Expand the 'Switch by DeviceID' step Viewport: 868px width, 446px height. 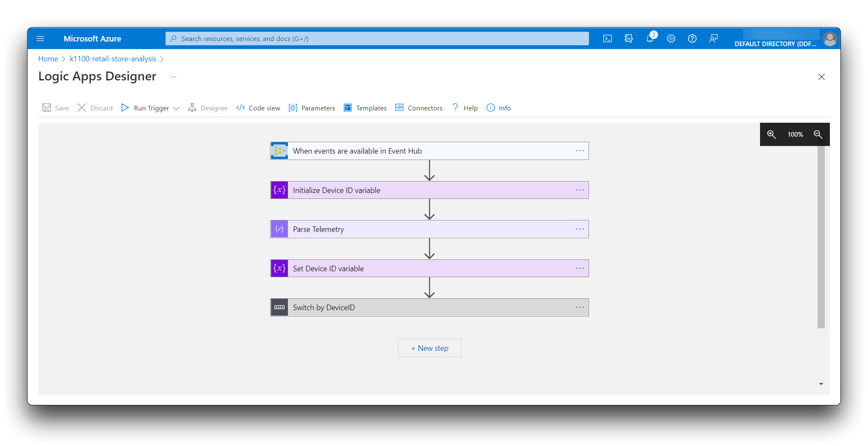[x=429, y=307]
